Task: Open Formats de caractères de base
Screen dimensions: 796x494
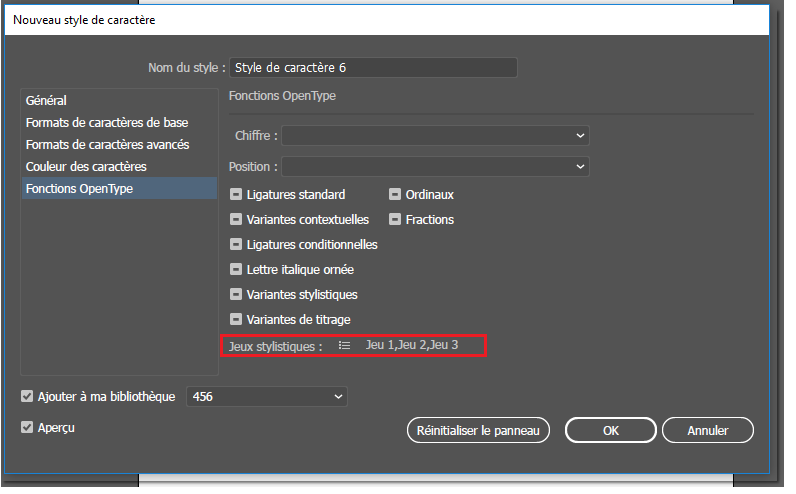Action: coord(107,123)
